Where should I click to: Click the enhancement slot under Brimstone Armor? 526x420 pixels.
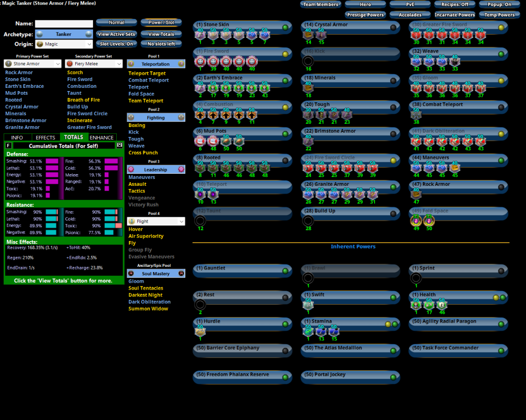point(308,141)
